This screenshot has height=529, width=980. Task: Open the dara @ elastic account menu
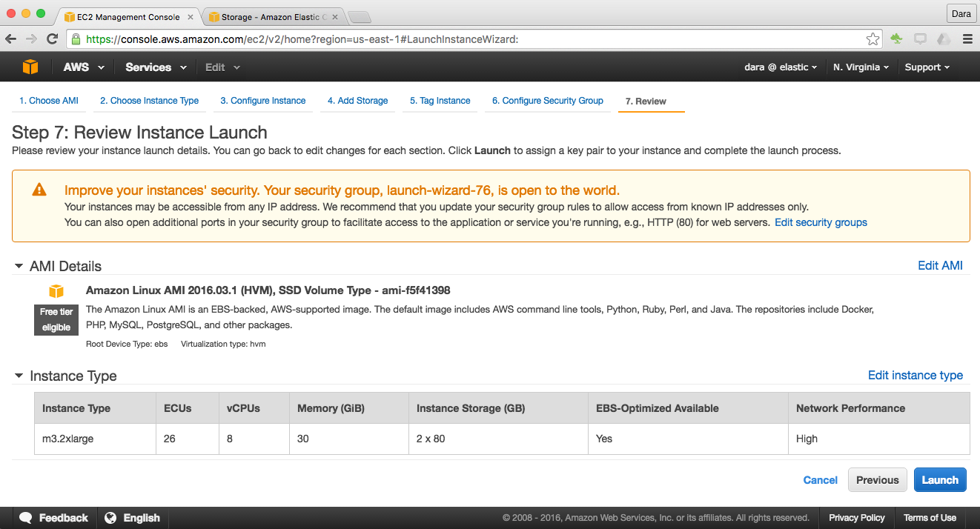(781, 67)
